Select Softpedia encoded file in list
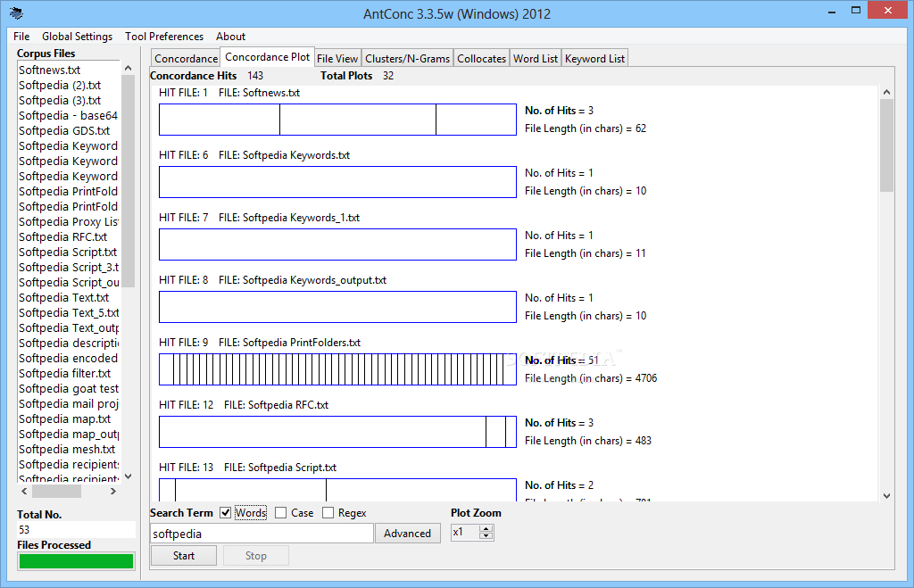 (68, 358)
